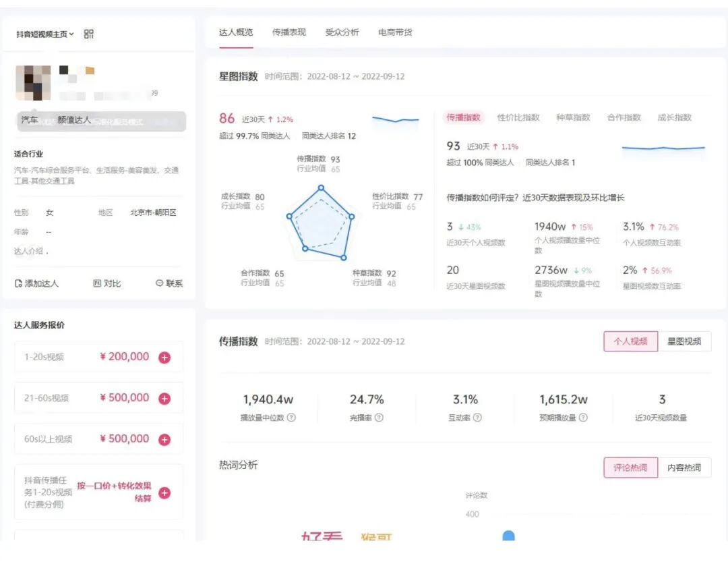
Task: Click the 种草指数 92 point on radar chart
Action: click(344, 258)
